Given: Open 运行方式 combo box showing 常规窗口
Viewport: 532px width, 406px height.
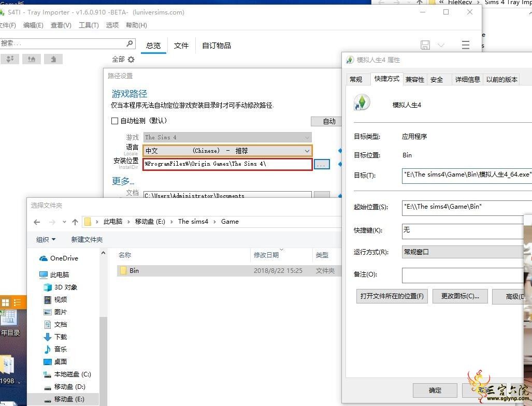Looking at the screenshot, I should click(x=464, y=252).
